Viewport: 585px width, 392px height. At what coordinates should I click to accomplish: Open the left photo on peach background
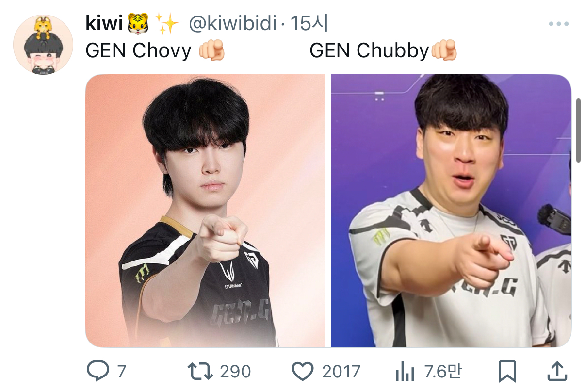point(205,211)
